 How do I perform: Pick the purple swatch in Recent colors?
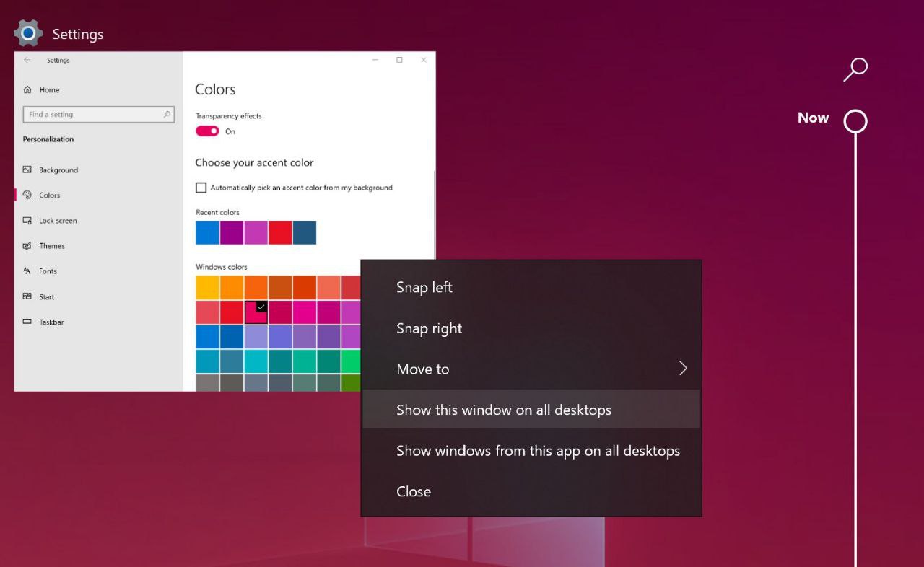click(x=232, y=232)
